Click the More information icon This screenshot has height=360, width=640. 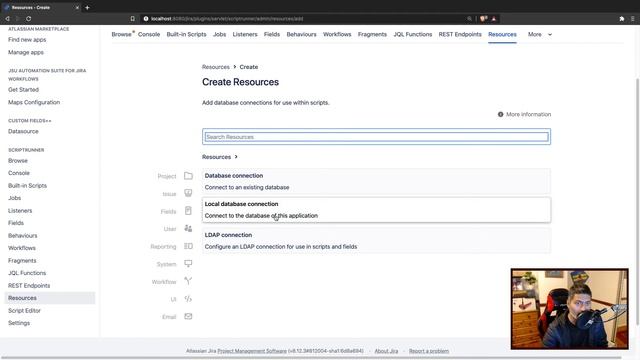[500, 114]
